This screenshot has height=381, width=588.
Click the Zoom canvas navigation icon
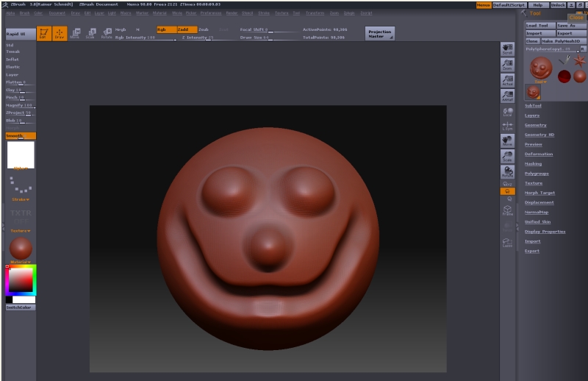click(x=507, y=65)
